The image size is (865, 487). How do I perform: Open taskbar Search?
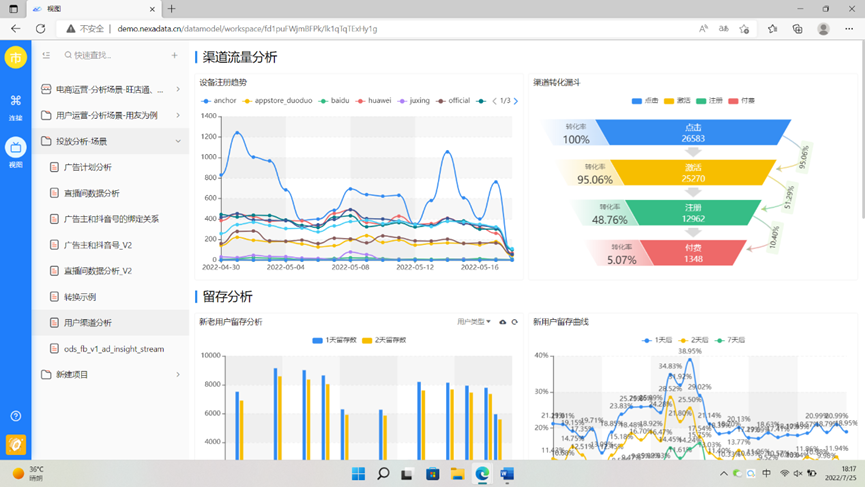pos(383,474)
